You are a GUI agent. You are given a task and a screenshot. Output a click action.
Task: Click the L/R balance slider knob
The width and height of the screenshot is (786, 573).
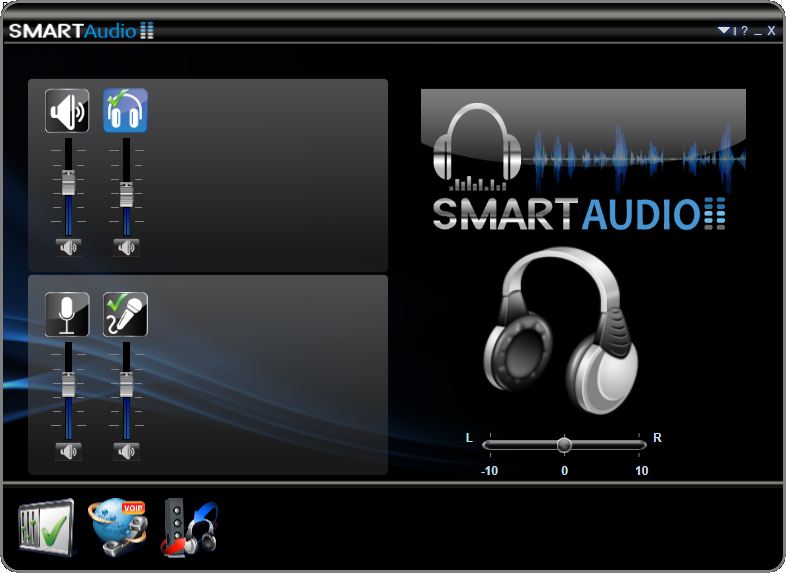coord(564,445)
